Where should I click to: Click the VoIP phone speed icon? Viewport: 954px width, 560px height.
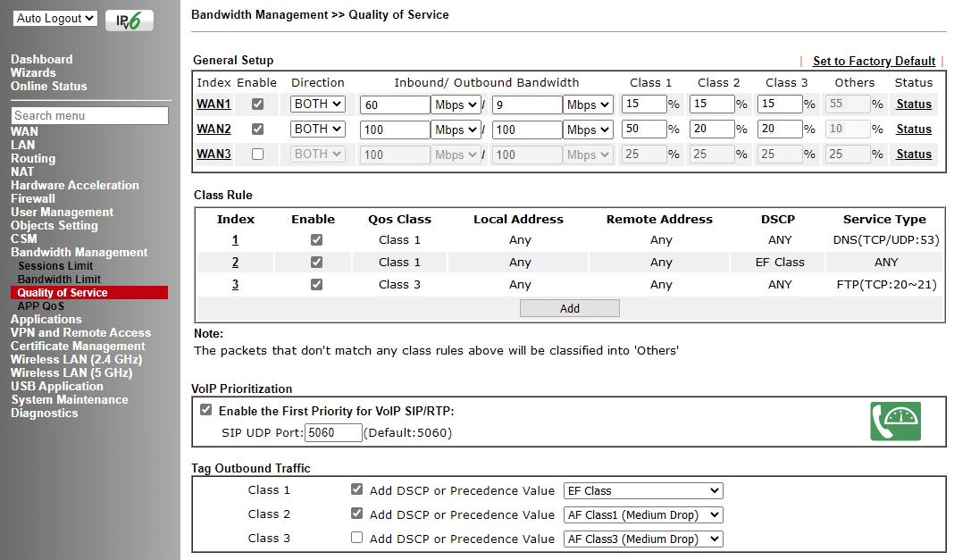895,421
